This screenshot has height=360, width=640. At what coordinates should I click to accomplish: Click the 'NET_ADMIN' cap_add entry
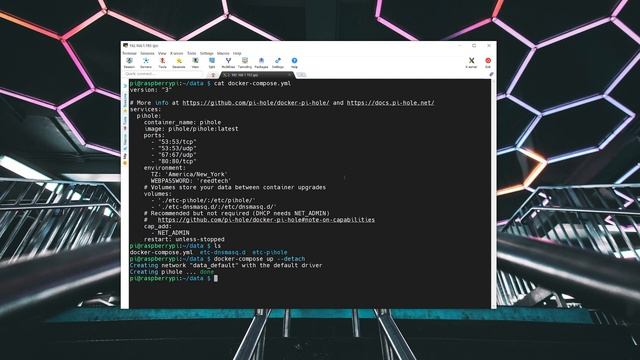(173, 233)
